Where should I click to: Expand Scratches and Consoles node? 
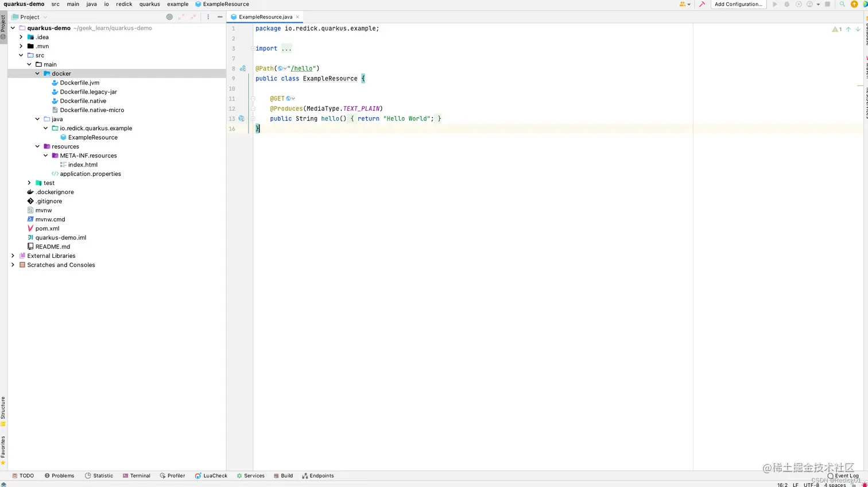pos(13,265)
